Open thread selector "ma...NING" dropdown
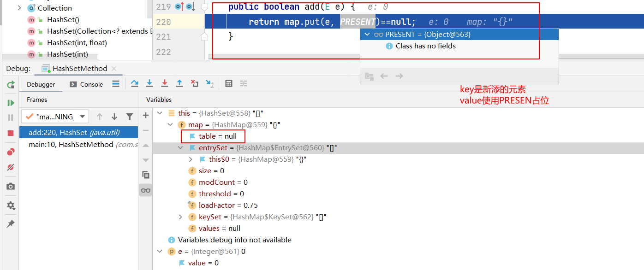This screenshot has width=644, height=270. click(x=55, y=117)
